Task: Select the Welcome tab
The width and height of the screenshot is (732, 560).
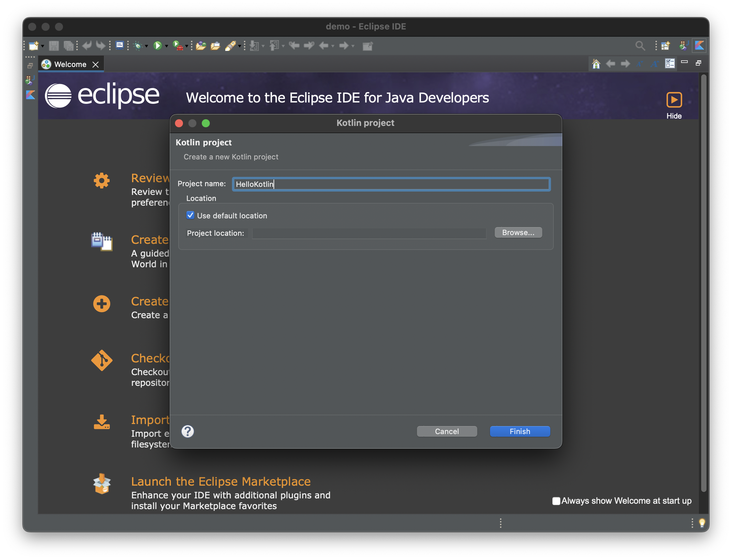Action: (x=70, y=64)
